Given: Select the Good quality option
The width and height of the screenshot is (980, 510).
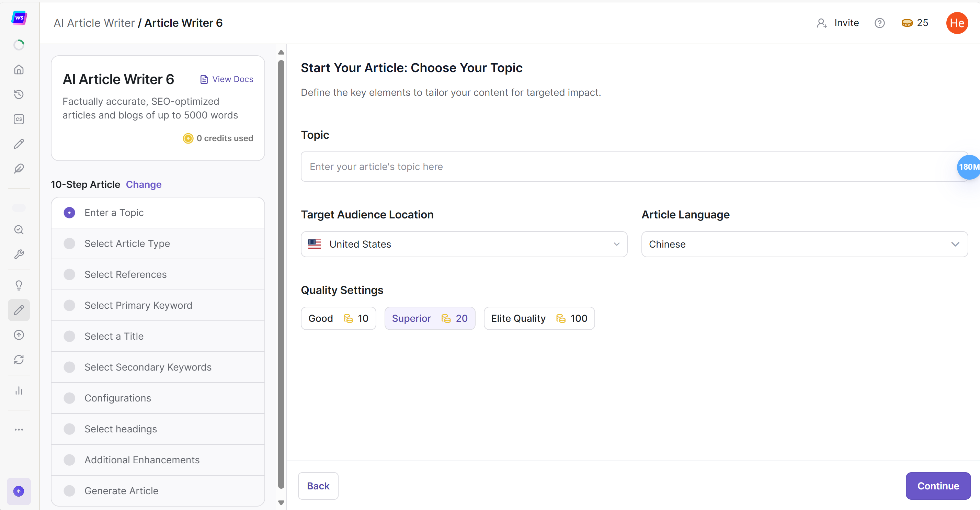Looking at the screenshot, I should point(338,318).
